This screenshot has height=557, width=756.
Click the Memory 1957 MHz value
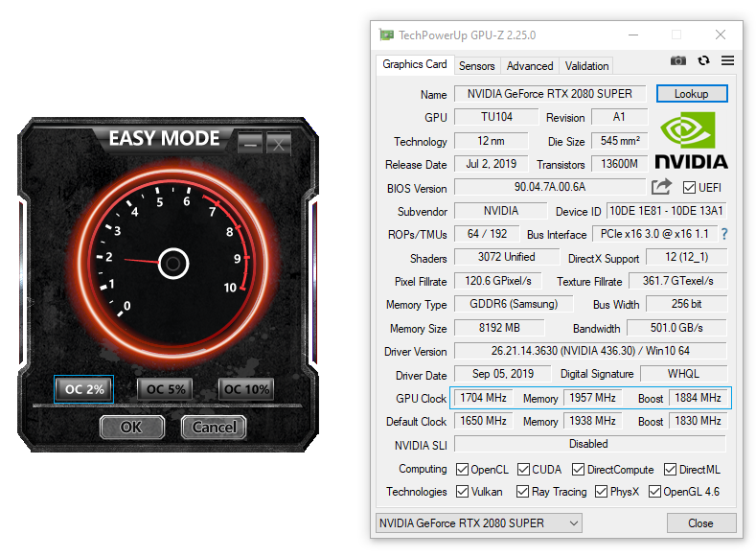click(592, 397)
